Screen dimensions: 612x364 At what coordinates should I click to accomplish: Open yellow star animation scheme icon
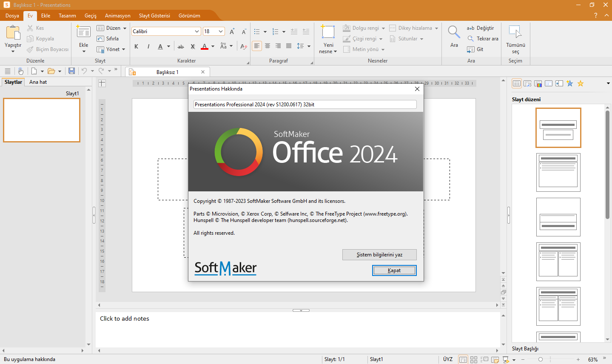point(581,83)
